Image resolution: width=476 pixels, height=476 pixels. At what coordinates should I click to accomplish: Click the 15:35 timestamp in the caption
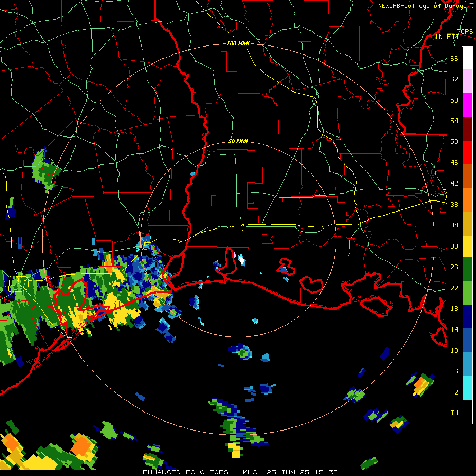pyautogui.click(x=326, y=472)
